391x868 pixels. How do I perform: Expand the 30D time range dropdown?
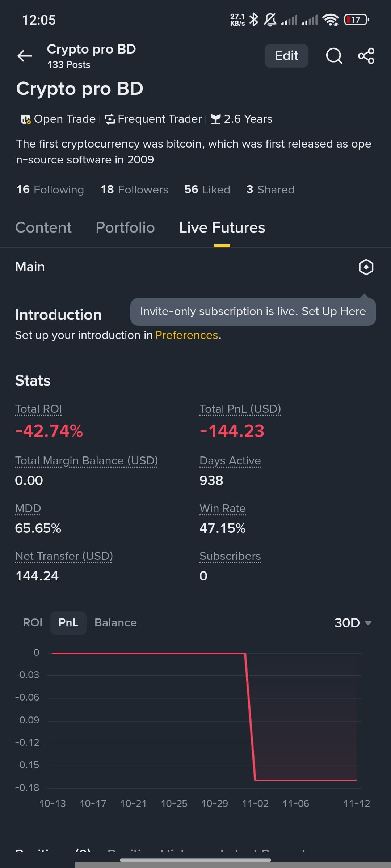(353, 623)
